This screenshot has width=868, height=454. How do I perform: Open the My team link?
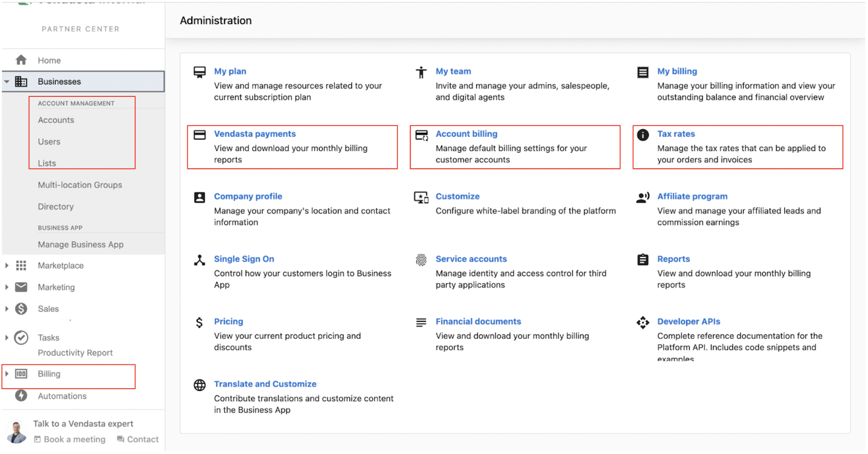pyautogui.click(x=453, y=72)
